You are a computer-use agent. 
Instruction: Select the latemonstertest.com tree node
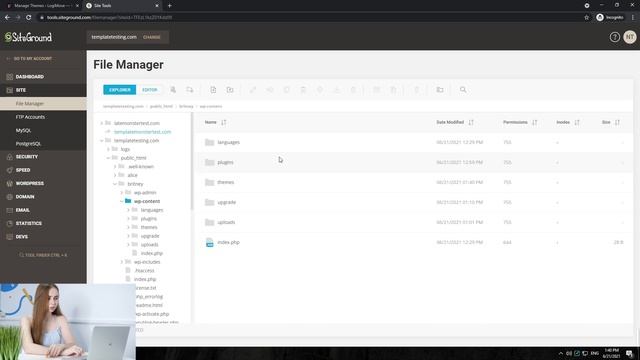point(137,123)
